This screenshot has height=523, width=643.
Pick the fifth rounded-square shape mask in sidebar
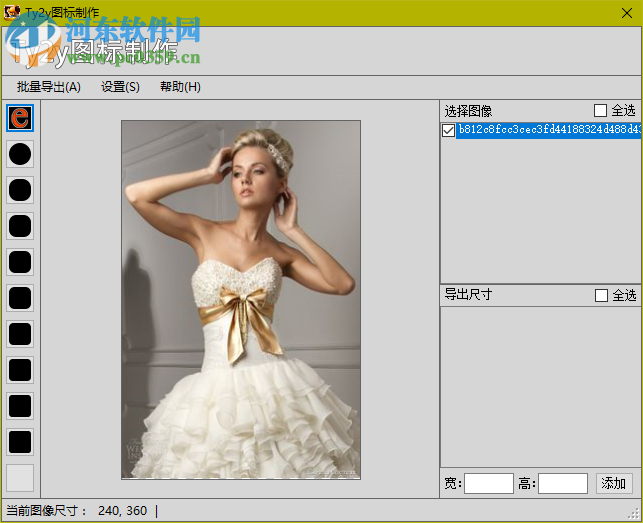point(20,262)
